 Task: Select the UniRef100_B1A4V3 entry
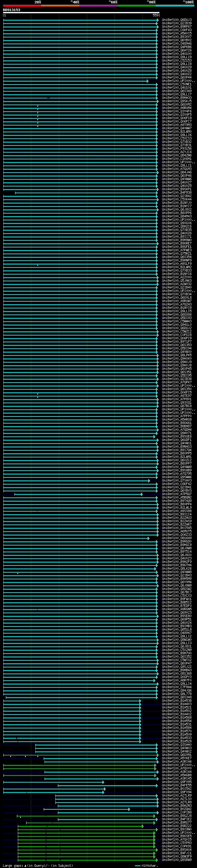tap(177, 704)
